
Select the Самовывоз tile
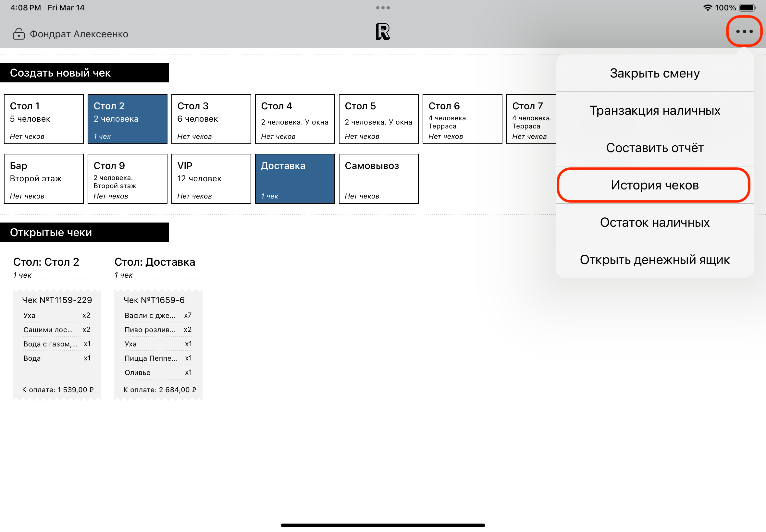(378, 179)
